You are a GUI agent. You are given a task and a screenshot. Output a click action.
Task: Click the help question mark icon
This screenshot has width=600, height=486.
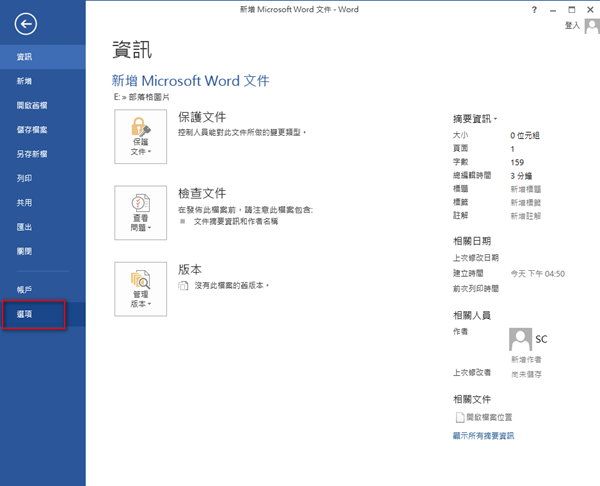pos(534,10)
